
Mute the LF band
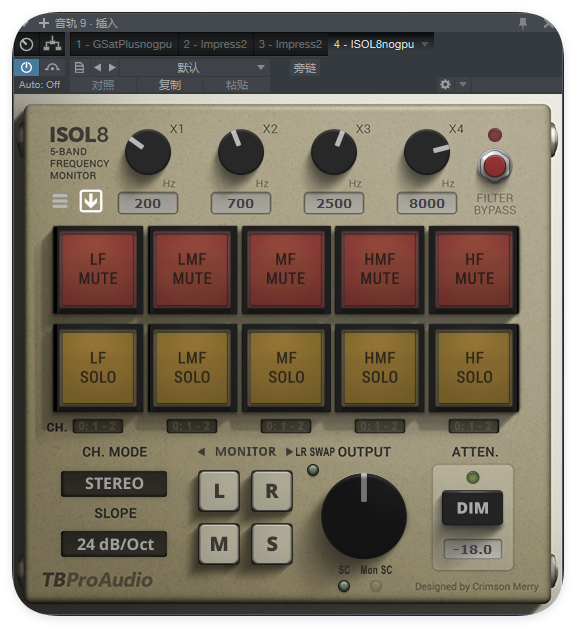click(98, 269)
